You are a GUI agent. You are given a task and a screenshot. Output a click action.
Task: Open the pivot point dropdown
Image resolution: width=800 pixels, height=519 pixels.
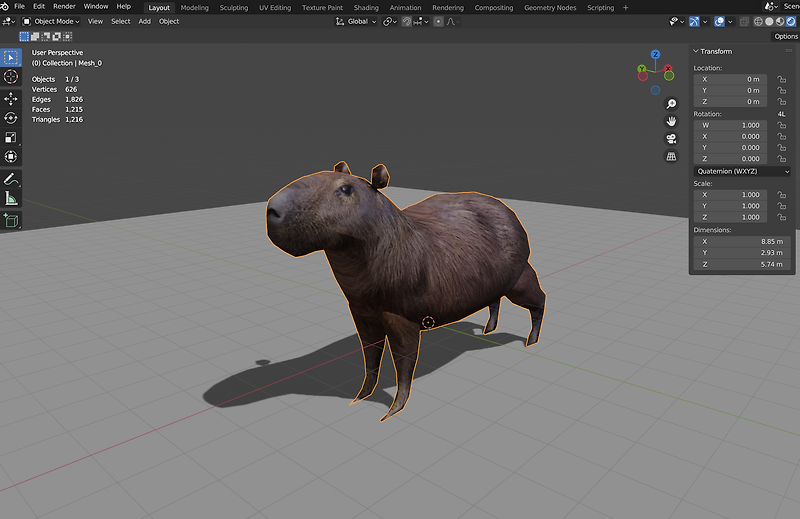[x=390, y=21]
